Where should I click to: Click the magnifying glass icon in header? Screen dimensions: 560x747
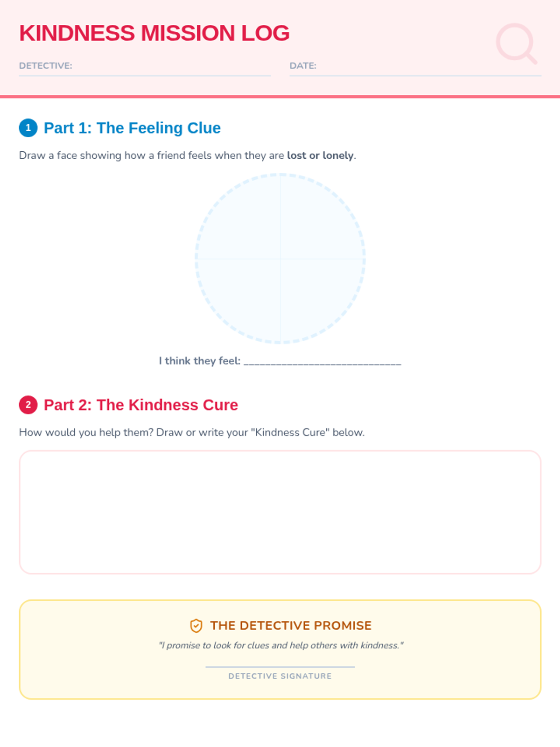[516, 43]
